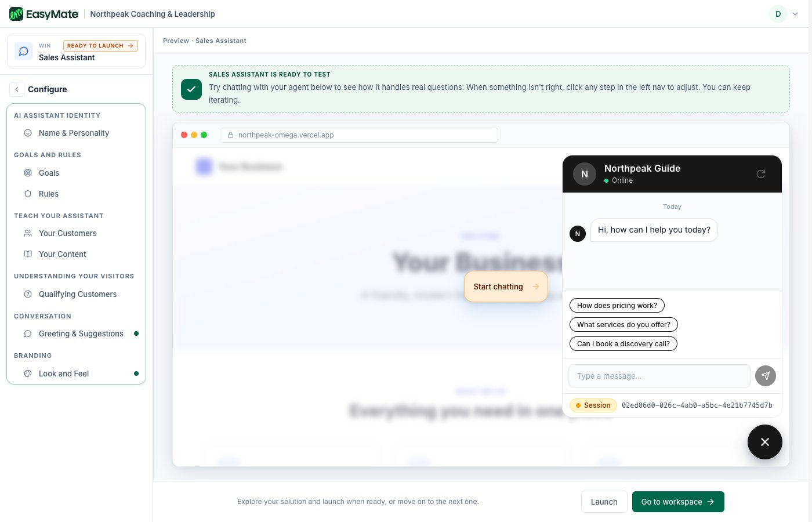812x522 pixels.
Task: Click the green checkmark ready icon
Action: pyautogui.click(x=191, y=89)
